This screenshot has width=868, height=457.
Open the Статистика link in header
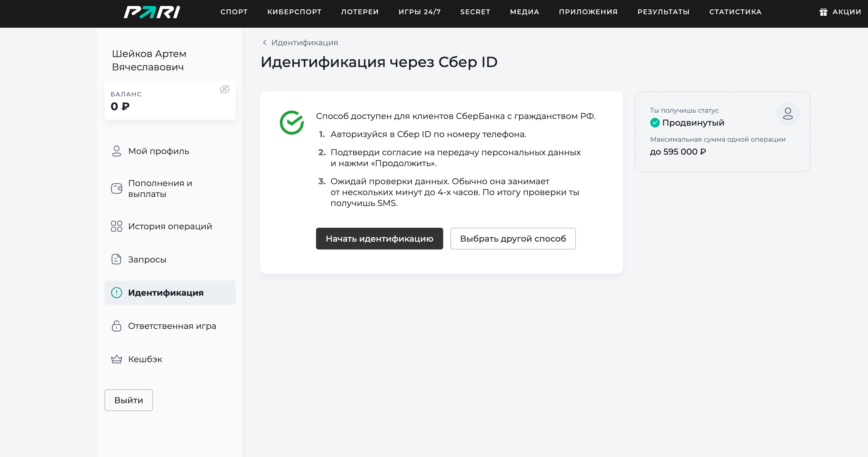click(x=735, y=12)
